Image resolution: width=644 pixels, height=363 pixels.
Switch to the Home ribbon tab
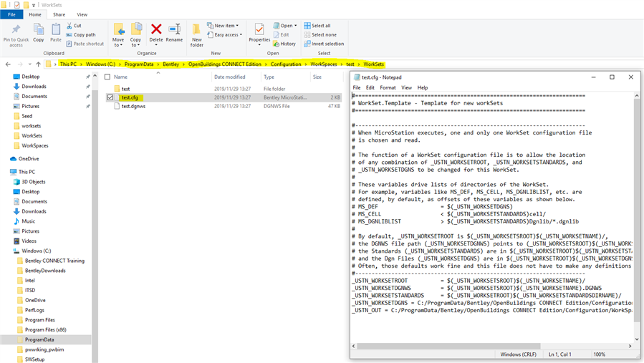click(35, 14)
